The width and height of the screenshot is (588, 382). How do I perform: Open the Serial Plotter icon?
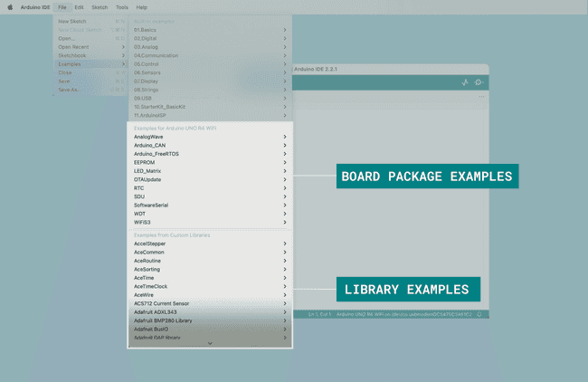[x=465, y=82]
